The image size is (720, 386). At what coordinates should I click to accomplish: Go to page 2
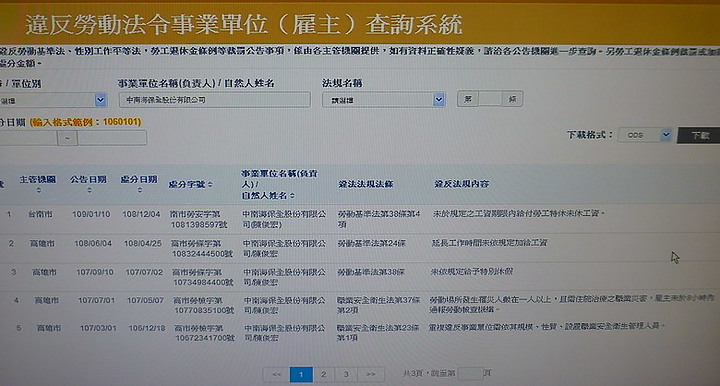tap(323, 374)
